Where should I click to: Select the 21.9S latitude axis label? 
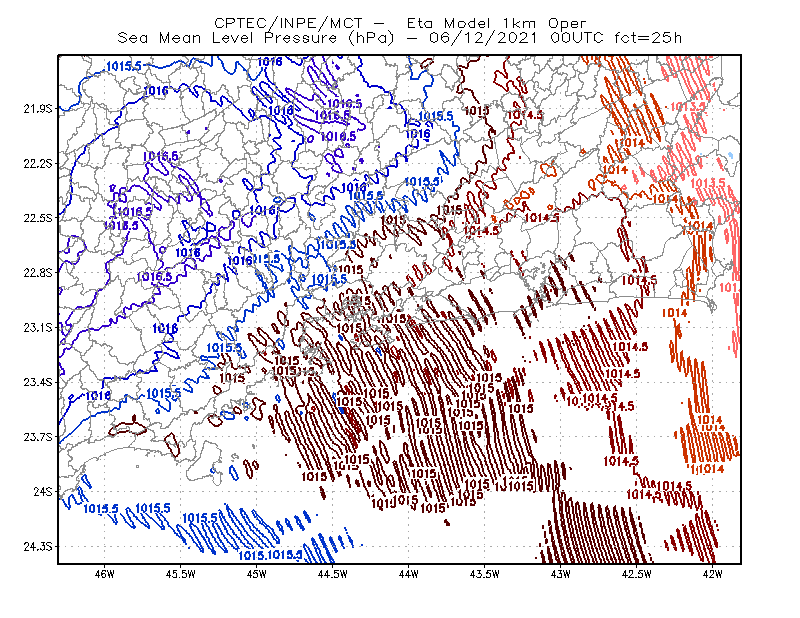(x=38, y=109)
